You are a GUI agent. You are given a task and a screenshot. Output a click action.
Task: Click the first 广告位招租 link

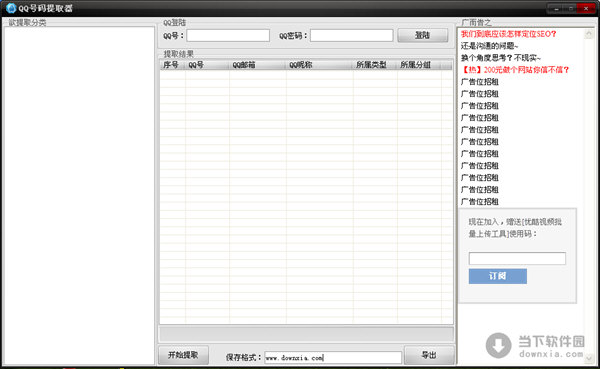coord(480,82)
